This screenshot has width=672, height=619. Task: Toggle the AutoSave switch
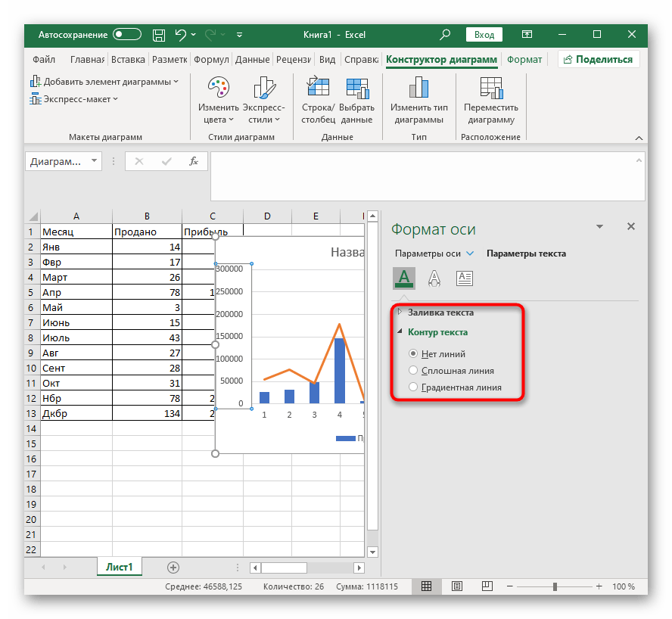[x=127, y=35]
